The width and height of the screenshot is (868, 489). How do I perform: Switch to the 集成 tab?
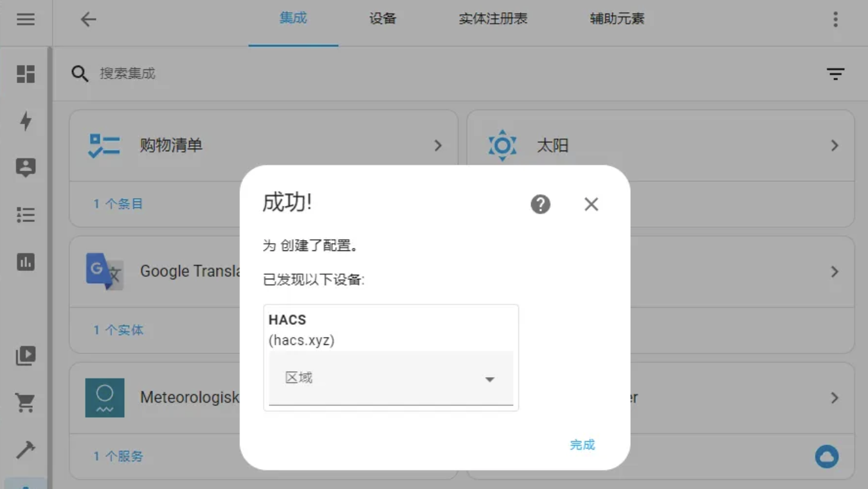pyautogui.click(x=293, y=19)
